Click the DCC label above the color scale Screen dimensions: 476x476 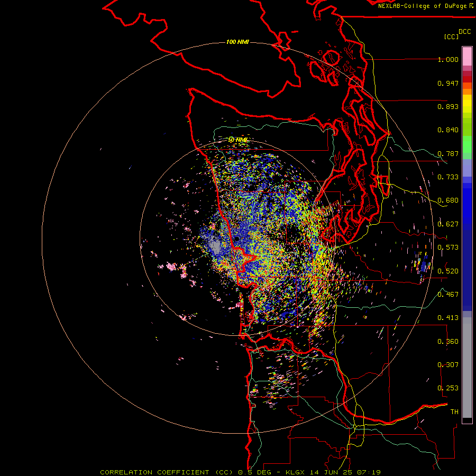point(465,32)
